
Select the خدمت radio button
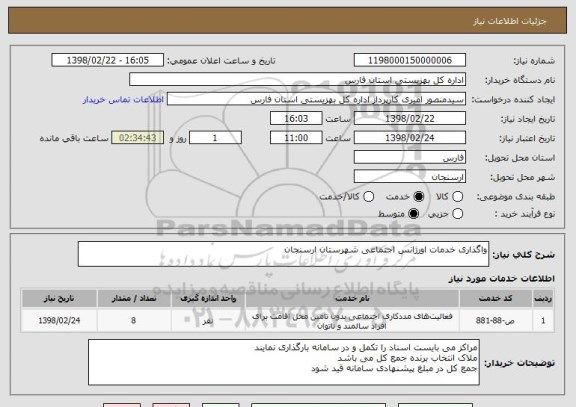(x=419, y=197)
